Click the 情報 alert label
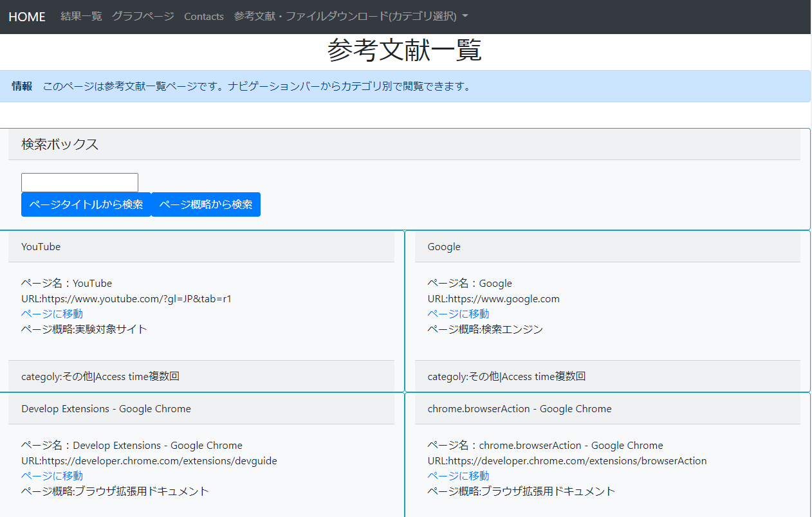812x517 pixels. (22, 86)
